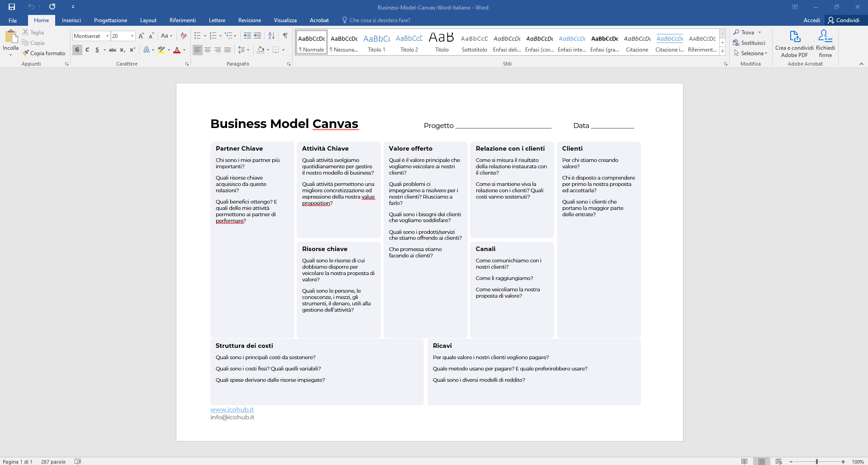Open the sort A-Z tool
The height and width of the screenshot is (465, 868).
click(271, 36)
